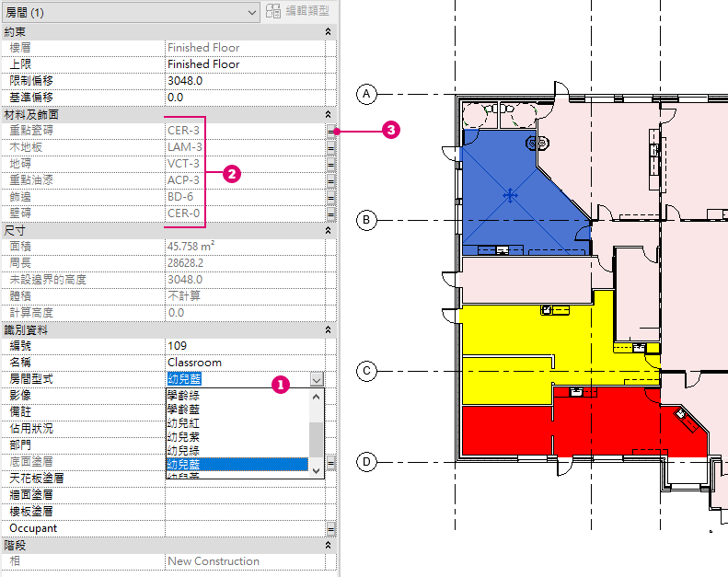Click the 飾邊 value BD-6

(x=180, y=197)
